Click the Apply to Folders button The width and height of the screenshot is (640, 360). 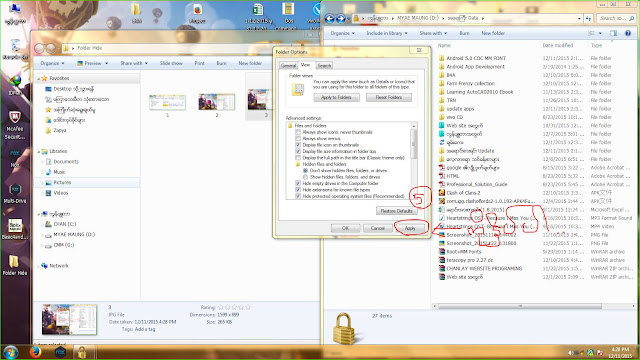[x=336, y=98]
